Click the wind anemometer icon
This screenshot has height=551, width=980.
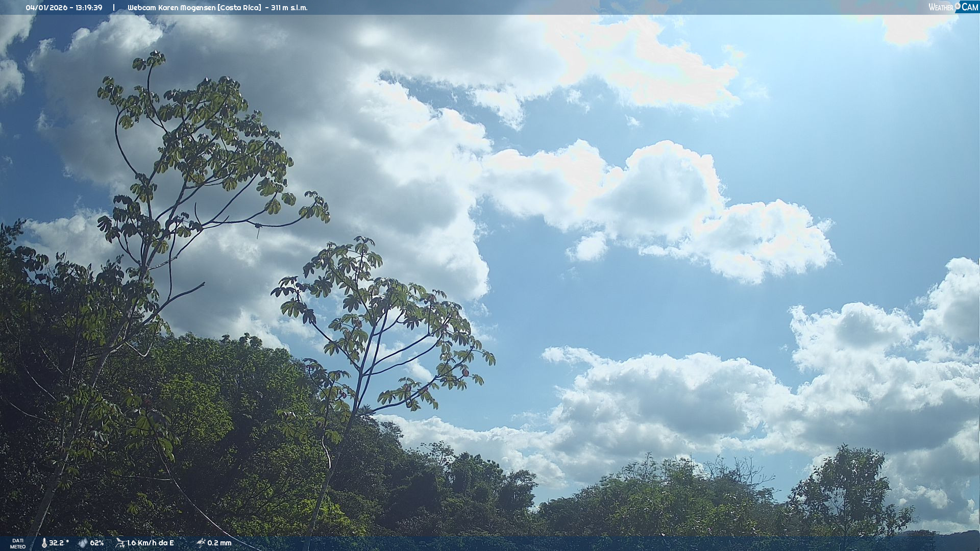(x=120, y=543)
